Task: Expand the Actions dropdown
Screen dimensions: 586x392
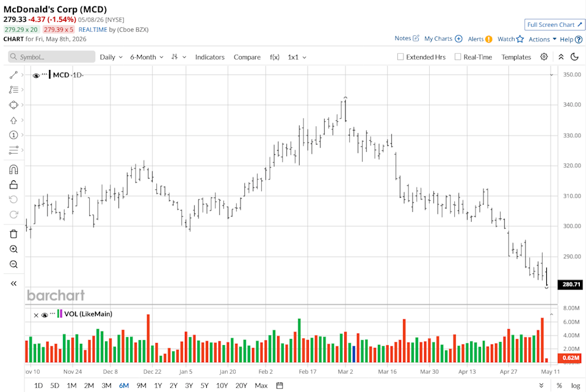Action: tap(542, 39)
